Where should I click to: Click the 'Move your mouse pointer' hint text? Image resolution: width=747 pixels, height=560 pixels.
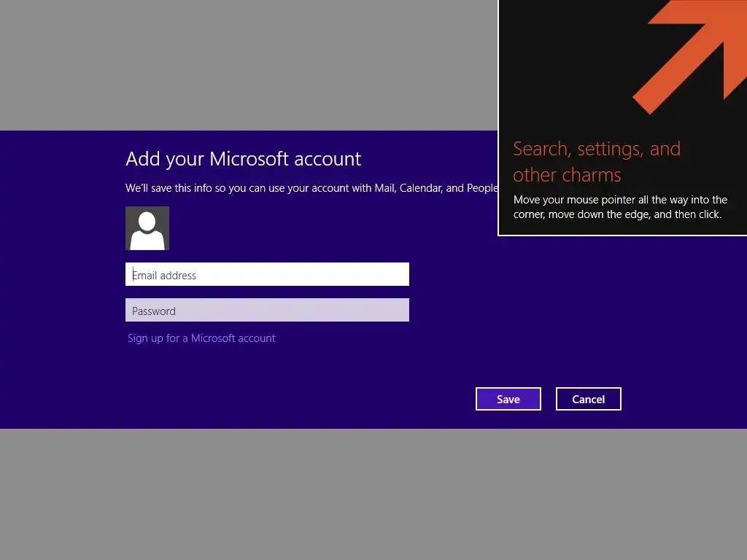point(620,207)
